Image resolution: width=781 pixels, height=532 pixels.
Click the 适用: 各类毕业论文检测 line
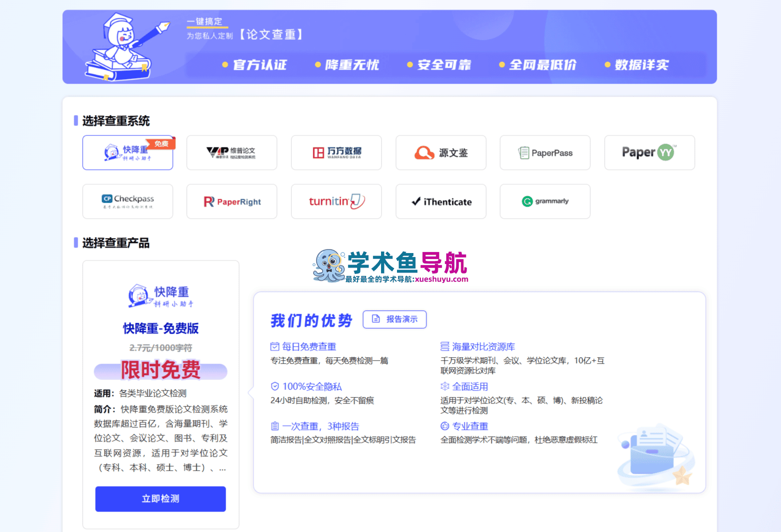coord(140,393)
